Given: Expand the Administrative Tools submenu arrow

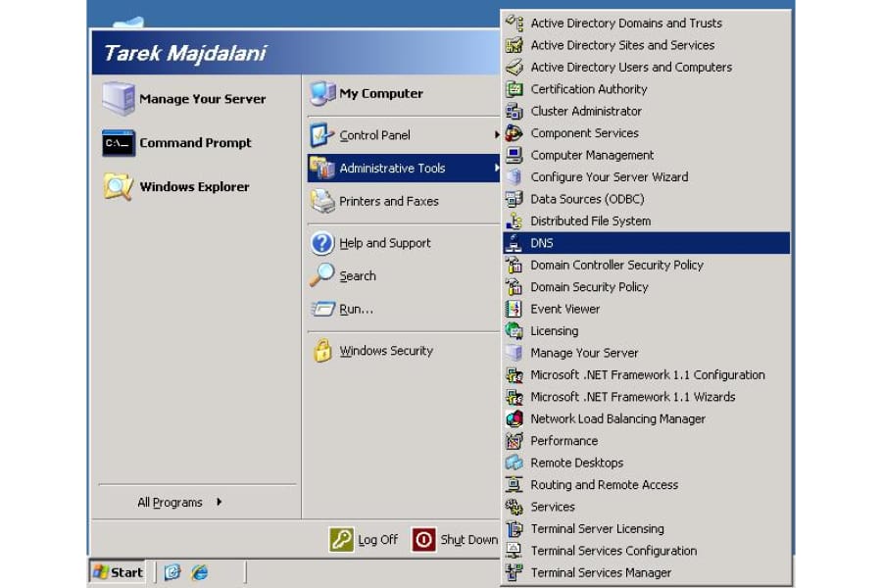Looking at the screenshot, I should (497, 168).
